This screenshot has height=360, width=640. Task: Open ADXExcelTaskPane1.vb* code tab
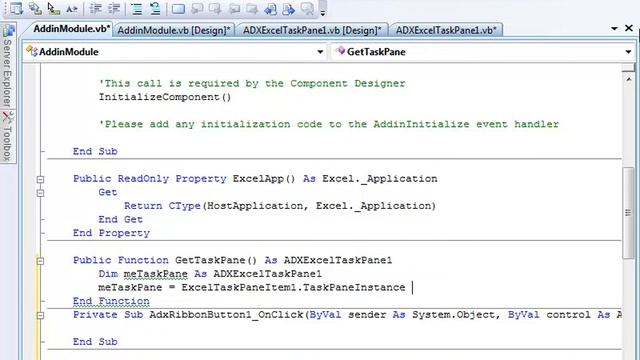click(x=446, y=30)
